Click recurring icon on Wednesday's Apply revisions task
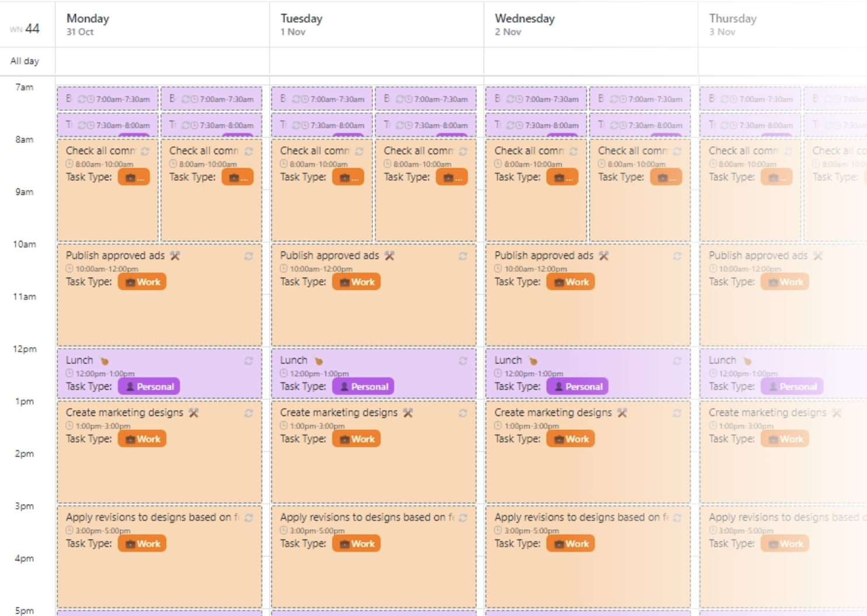This screenshot has width=867, height=616. pyautogui.click(x=677, y=518)
